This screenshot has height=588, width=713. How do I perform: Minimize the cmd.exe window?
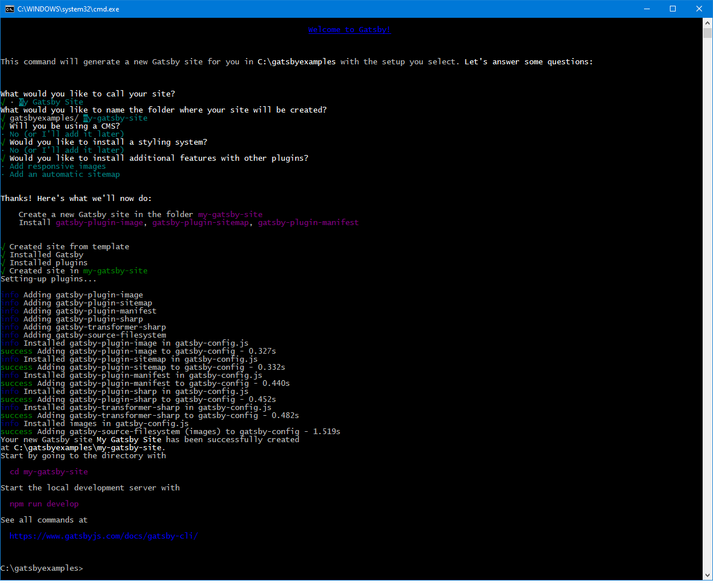tap(647, 9)
